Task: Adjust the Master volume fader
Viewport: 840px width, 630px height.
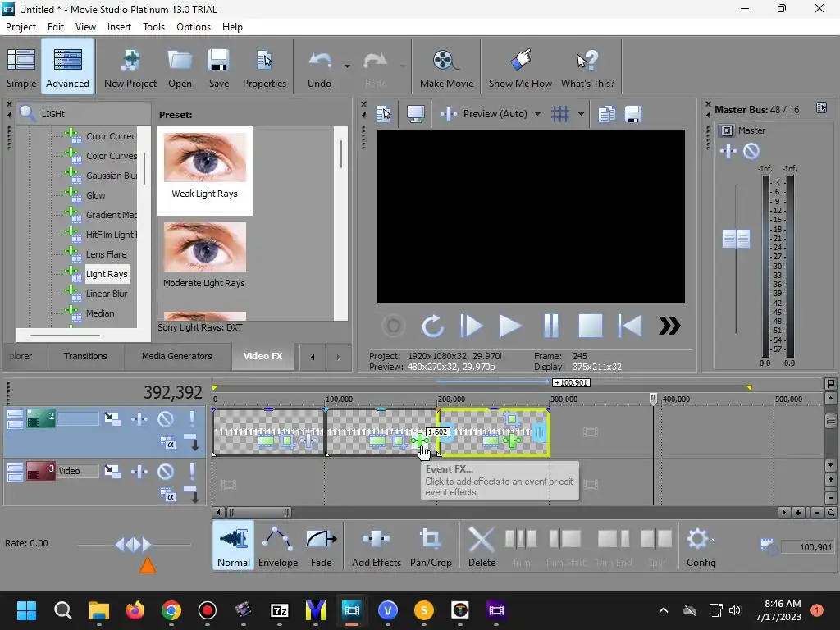Action: point(736,239)
